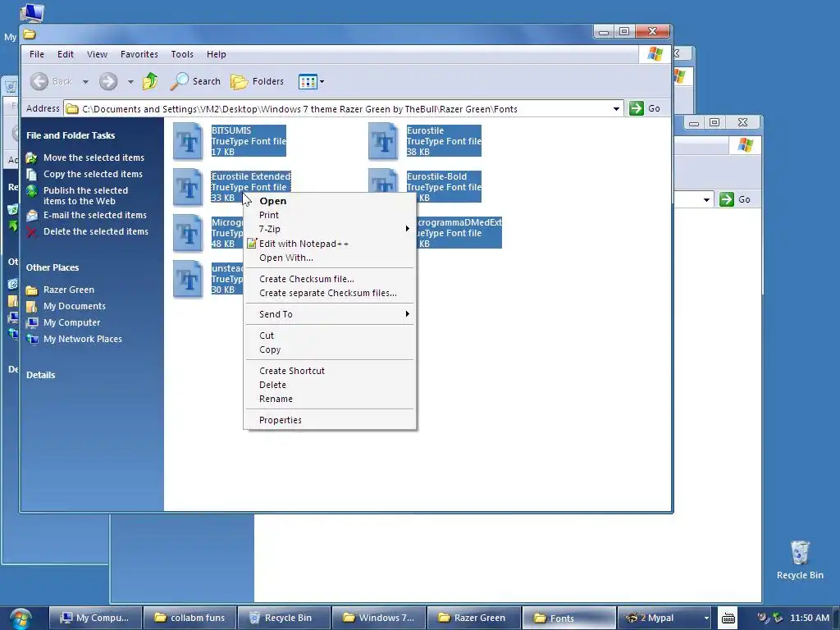Image resolution: width=840 pixels, height=630 pixels.
Task: Select Create separate Checksum files...
Action: pyautogui.click(x=330, y=293)
